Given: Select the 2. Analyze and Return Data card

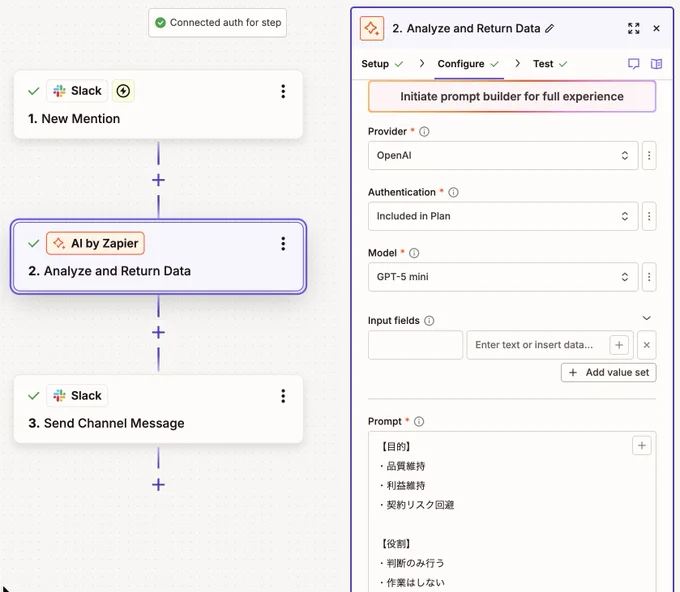Looking at the screenshot, I should pos(158,257).
